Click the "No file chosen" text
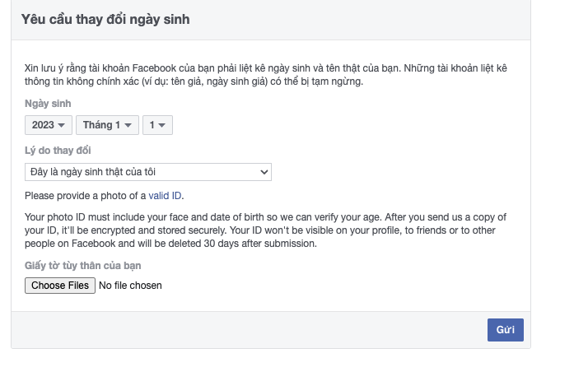This screenshot has height=381, width=588. tap(130, 286)
